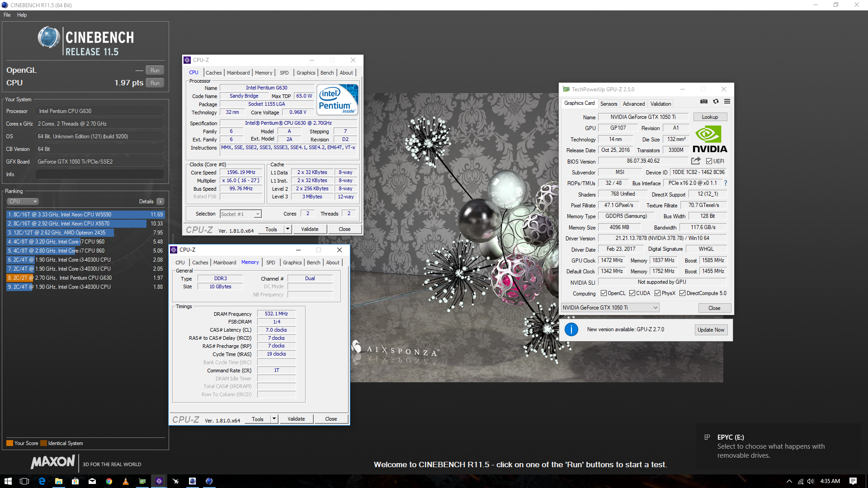Open Bench tab in lower CPU-Z window
Viewport: 868px width, 488px height.
314,263
